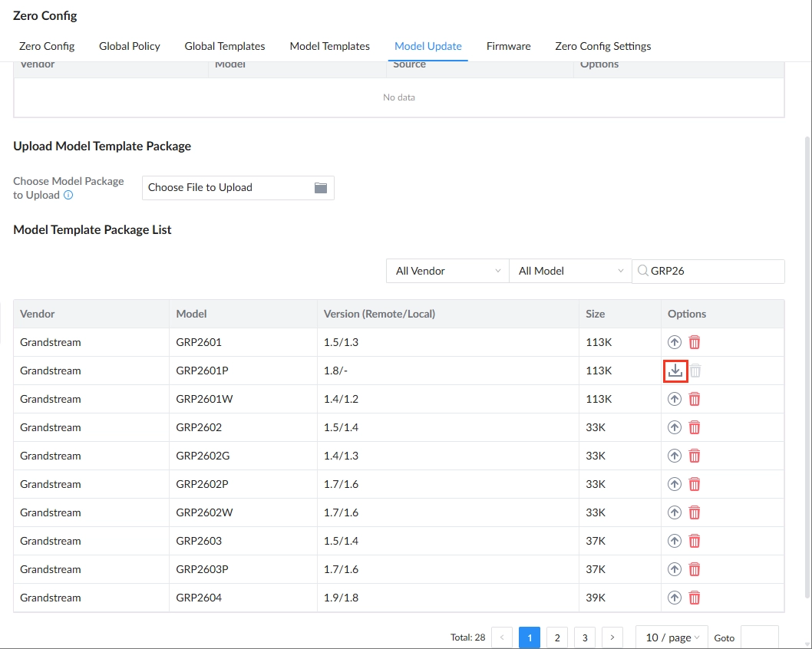
Task: Click the Model column header of package list
Action: click(x=243, y=314)
